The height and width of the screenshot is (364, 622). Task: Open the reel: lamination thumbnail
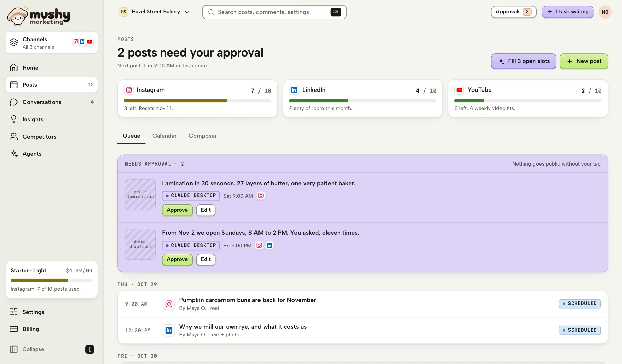140,195
